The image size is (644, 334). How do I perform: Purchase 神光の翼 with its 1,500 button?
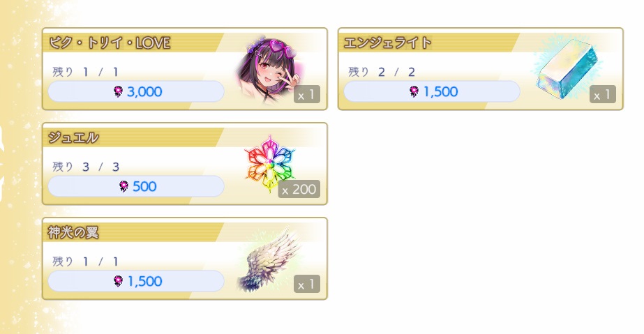[x=136, y=281]
